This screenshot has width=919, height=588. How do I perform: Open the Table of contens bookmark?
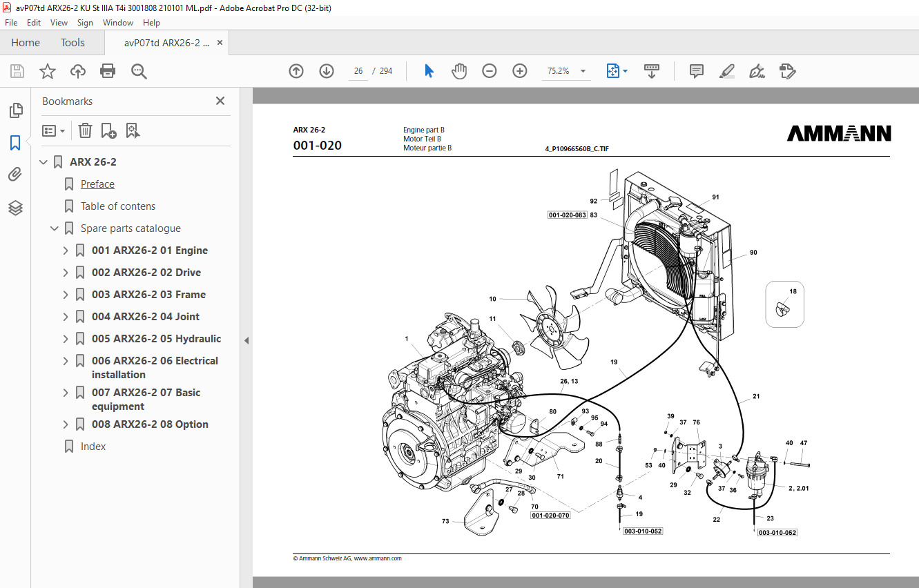point(118,206)
